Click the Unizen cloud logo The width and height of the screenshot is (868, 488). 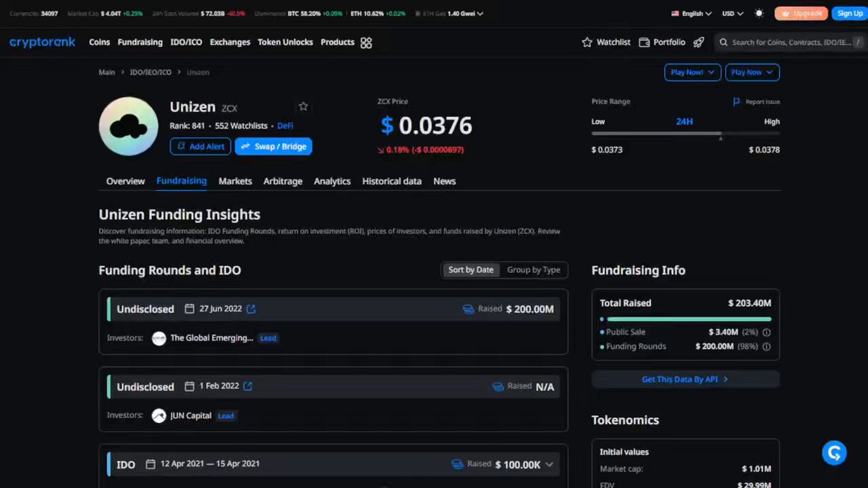128,127
